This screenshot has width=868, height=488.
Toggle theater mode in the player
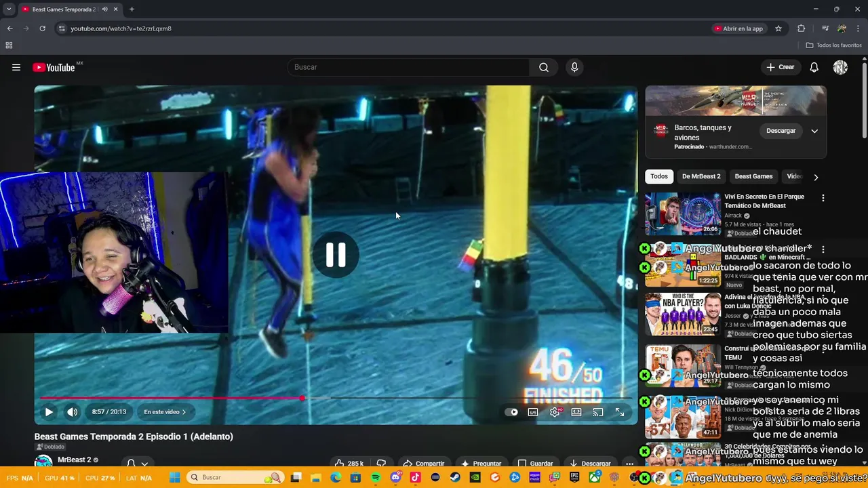coord(576,411)
